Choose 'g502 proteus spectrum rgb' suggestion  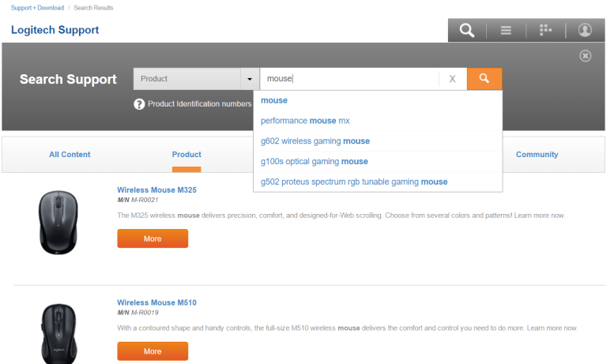[378, 182]
